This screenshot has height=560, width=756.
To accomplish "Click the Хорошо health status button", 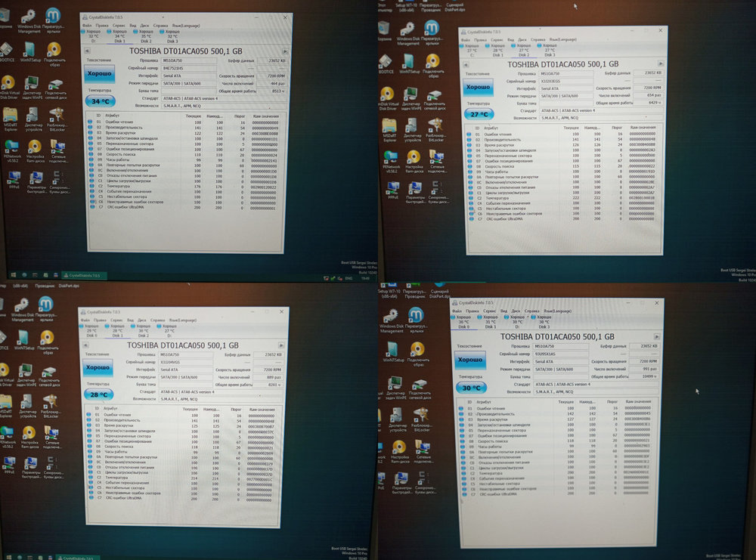I will pos(99,73).
